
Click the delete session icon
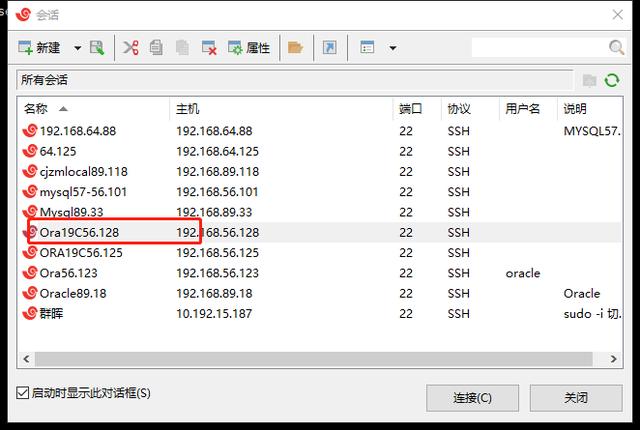pyautogui.click(x=209, y=48)
